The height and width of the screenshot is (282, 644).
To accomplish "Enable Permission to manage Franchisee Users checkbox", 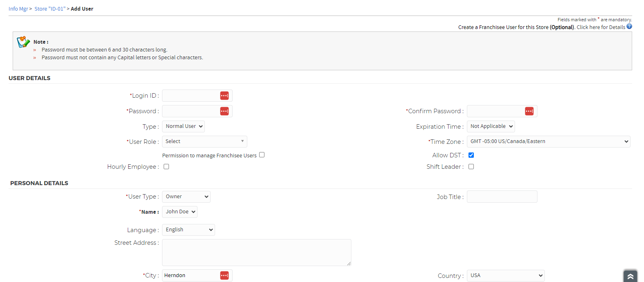I will [x=262, y=155].
